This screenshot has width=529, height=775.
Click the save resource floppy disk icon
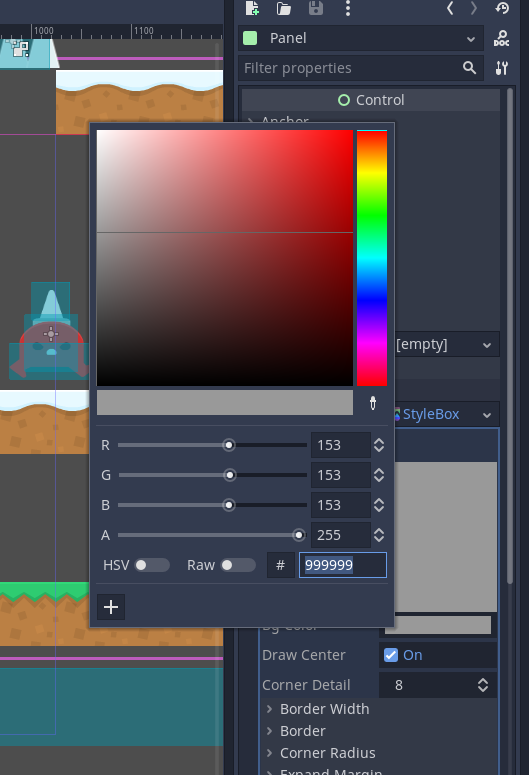316,8
